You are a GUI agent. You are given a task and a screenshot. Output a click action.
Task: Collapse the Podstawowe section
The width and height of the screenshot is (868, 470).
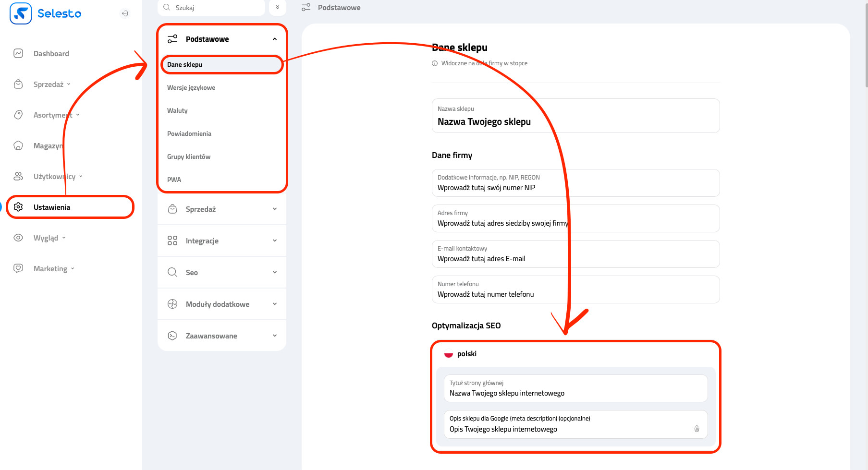click(274, 39)
